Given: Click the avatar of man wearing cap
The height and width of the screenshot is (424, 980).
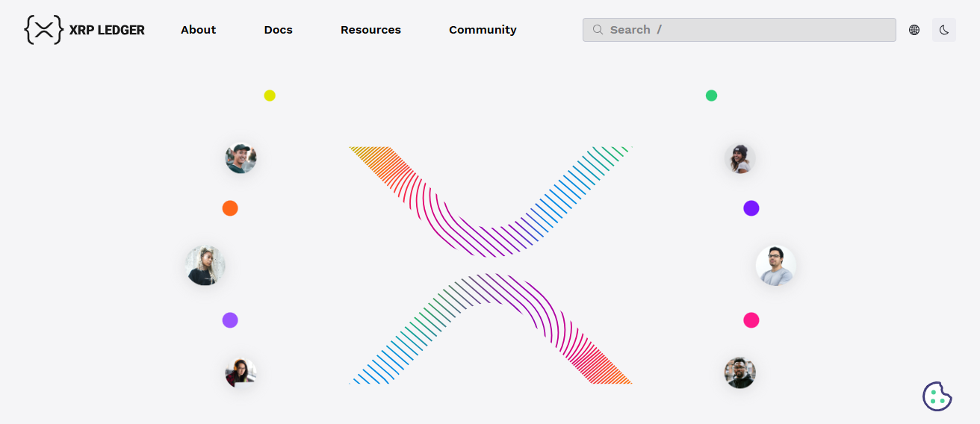Looking at the screenshot, I should (x=241, y=158).
